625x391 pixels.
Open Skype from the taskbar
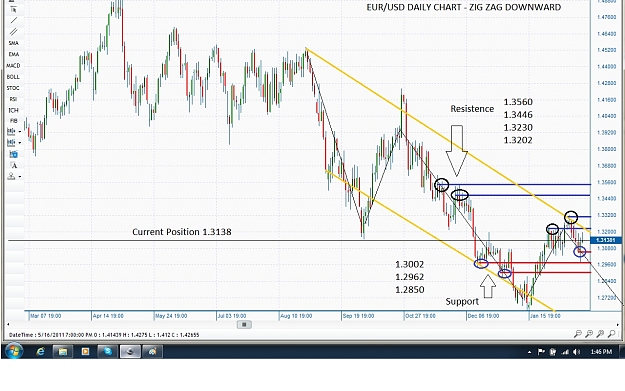[108, 352]
